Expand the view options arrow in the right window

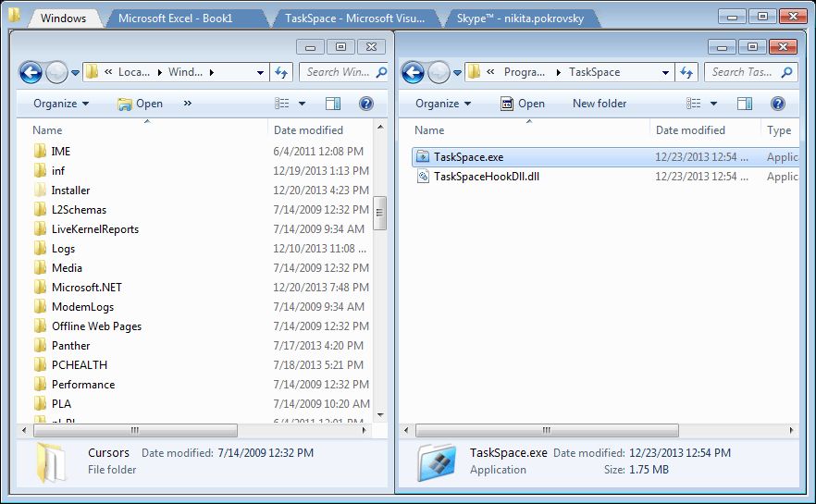(713, 104)
